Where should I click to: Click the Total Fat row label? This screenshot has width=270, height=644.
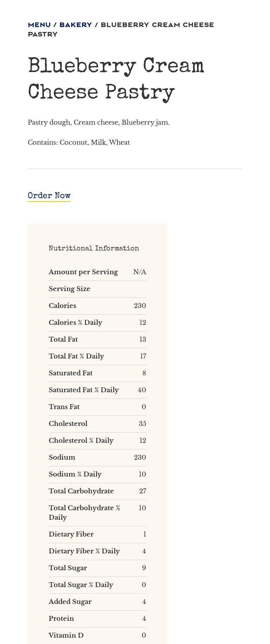pyautogui.click(x=63, y=340)
